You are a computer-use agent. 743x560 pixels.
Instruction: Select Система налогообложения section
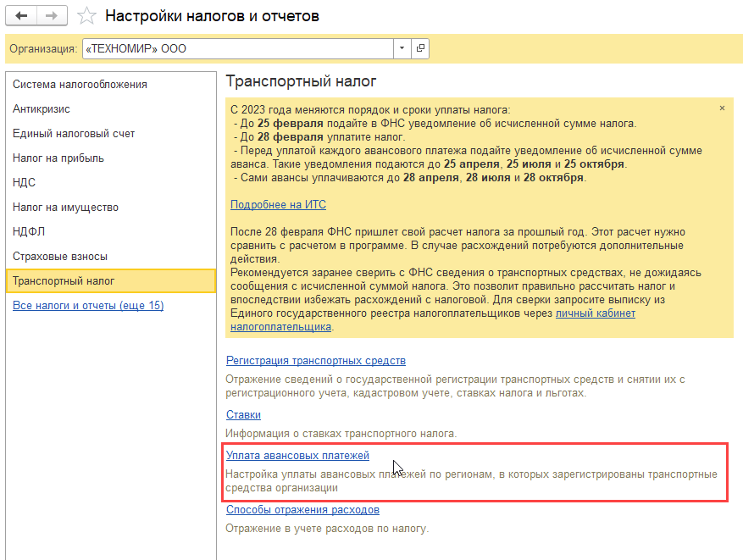click(111, 85)
